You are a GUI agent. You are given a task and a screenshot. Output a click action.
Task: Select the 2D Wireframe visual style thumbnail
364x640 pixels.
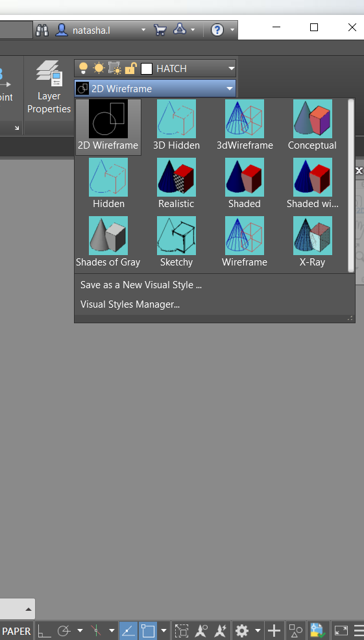pyautogui.click(x=108, y=127)
